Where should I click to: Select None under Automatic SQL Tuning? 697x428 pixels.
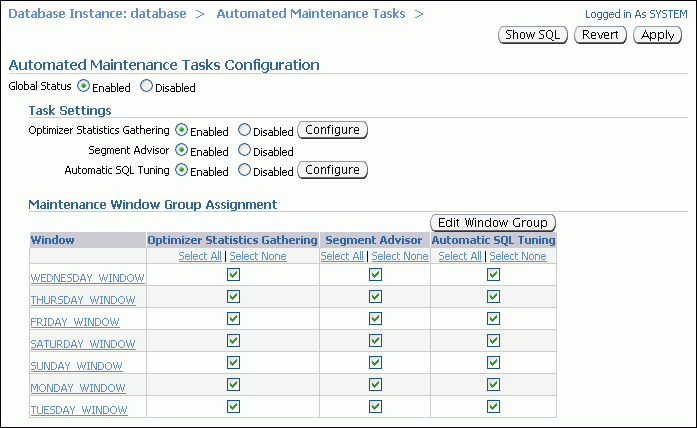coord(518,256)
